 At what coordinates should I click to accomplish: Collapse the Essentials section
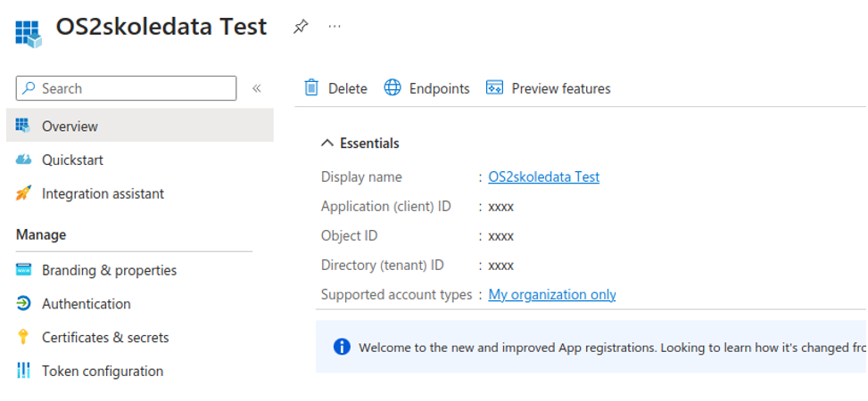[x=327, y=143]
